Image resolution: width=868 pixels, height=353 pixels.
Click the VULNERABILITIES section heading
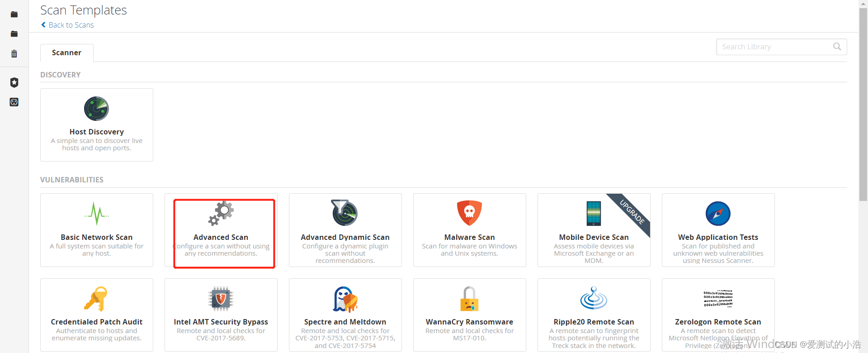click(71, 180)
